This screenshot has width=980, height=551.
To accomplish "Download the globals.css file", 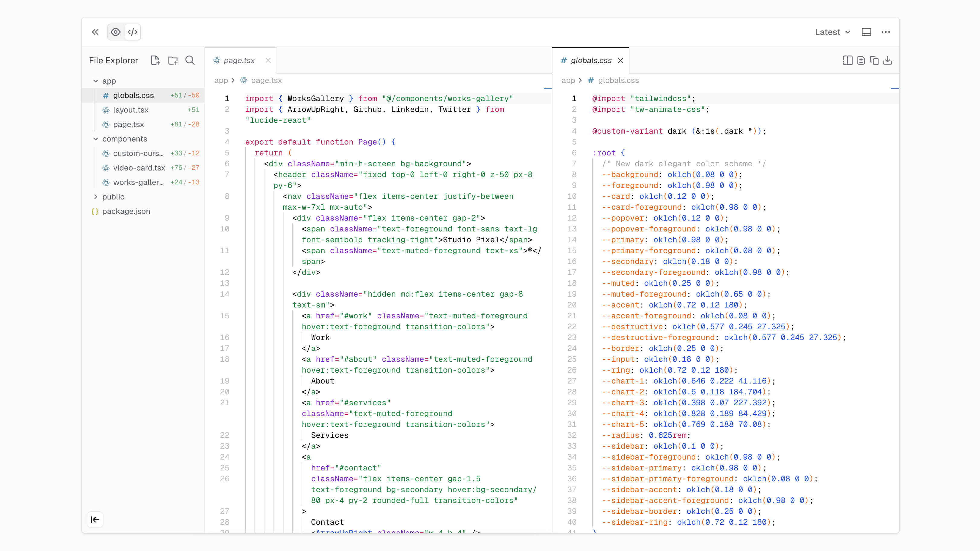I will (888, 60).
